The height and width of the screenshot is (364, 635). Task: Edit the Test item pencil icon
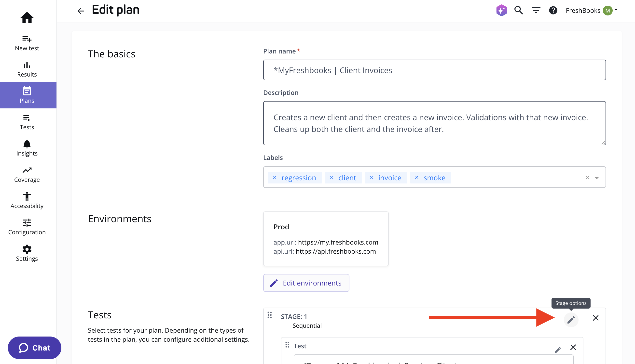point(558,350)
